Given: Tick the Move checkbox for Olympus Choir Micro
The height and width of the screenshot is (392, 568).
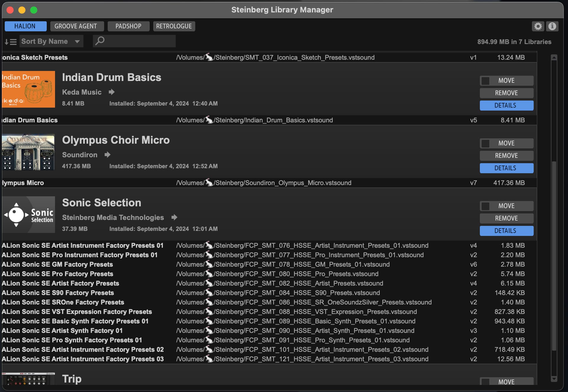Looking at the screenshot, I should (485, 143).
